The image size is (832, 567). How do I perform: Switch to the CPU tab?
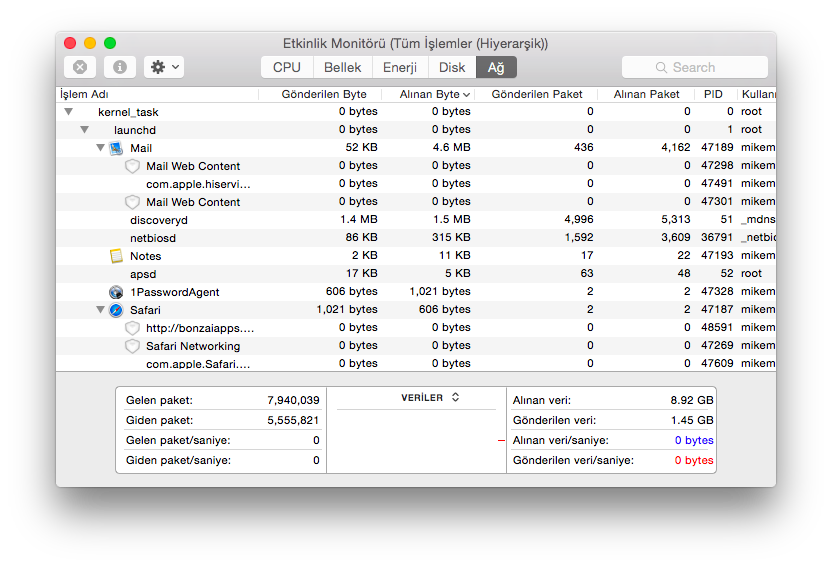[287, 67]
